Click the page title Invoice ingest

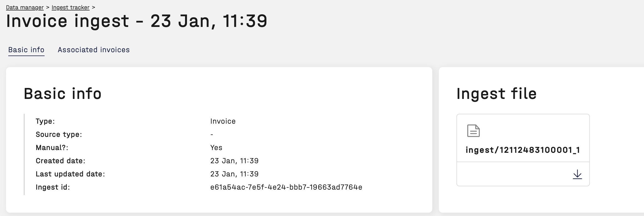(136, 21)
